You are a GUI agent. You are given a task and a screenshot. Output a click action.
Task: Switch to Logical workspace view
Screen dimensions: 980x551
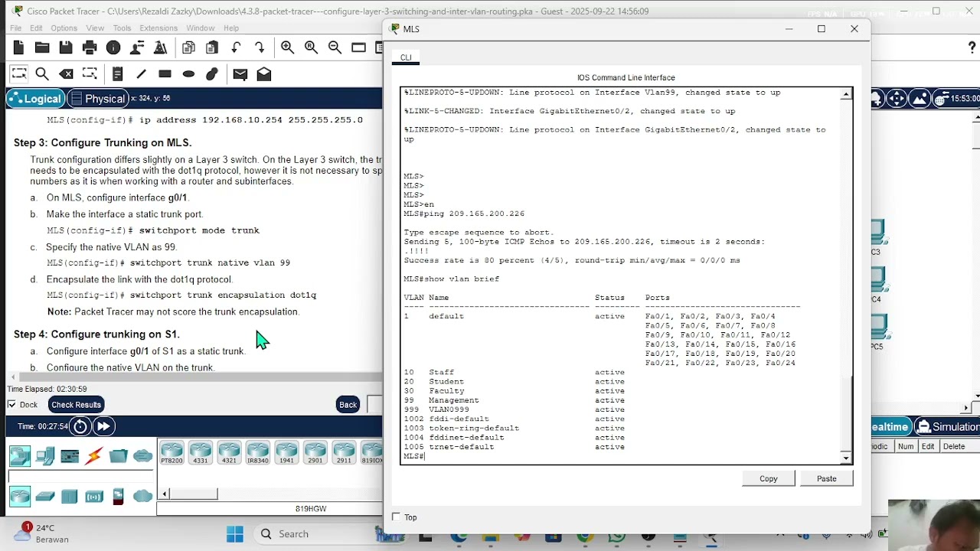(34, 99)
